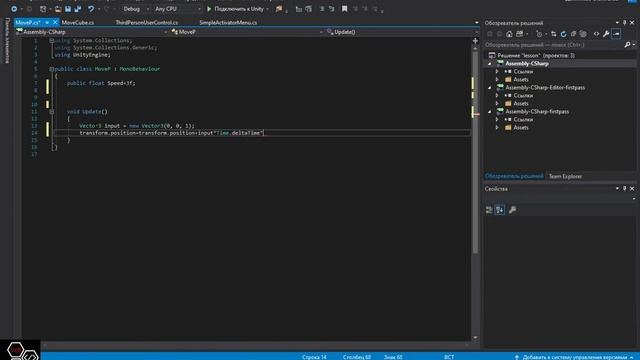640x360 pixels.
Task: Sort Properties by category icon
Action: (x=489, y=210)
